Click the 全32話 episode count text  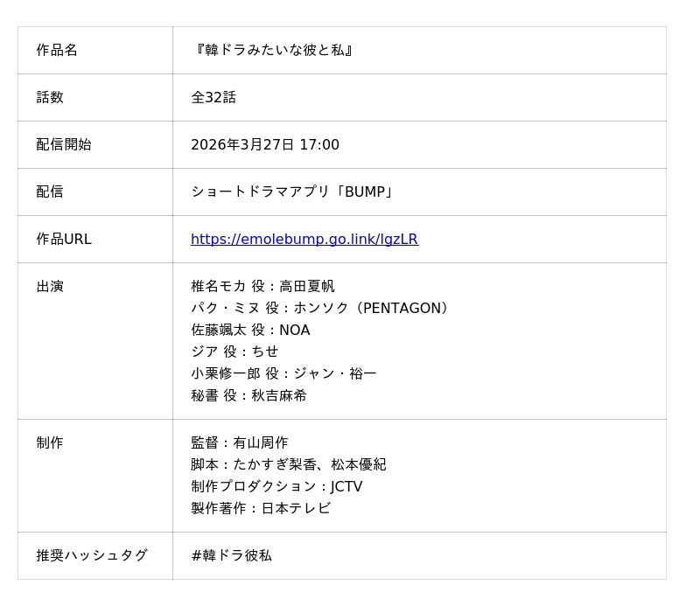point(213,98)
